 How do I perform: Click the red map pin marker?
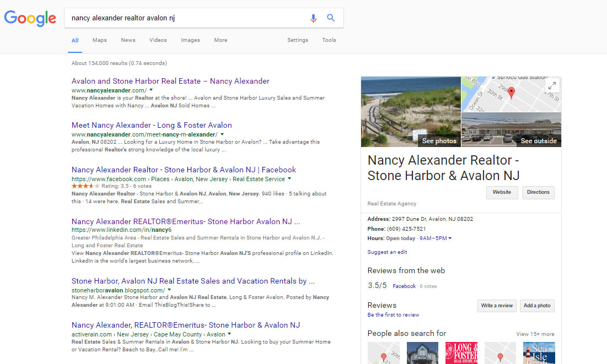(512, 93)
